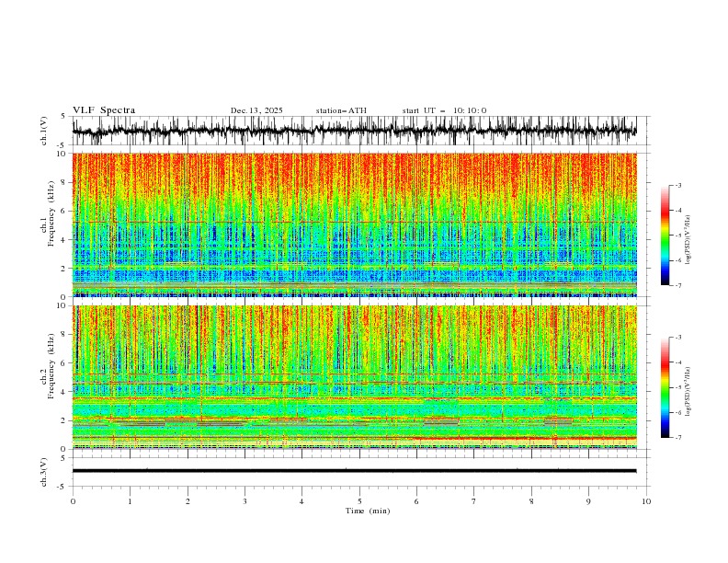Click the ch.2 frequency tick "2"
Image resolution: width=728 pixels, height=563 pixels.
(65, 420)
